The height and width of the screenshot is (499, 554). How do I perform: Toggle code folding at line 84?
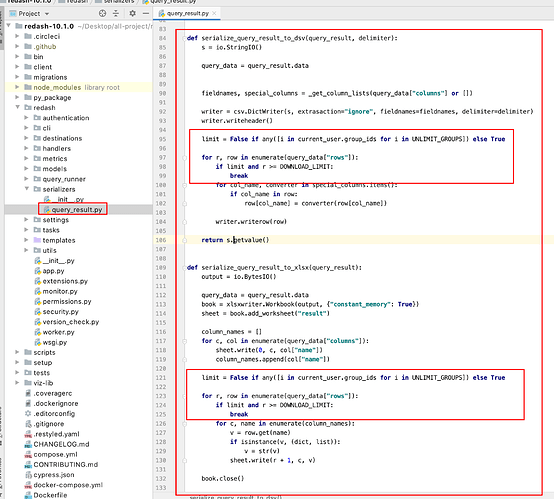(x=184, y=38)
